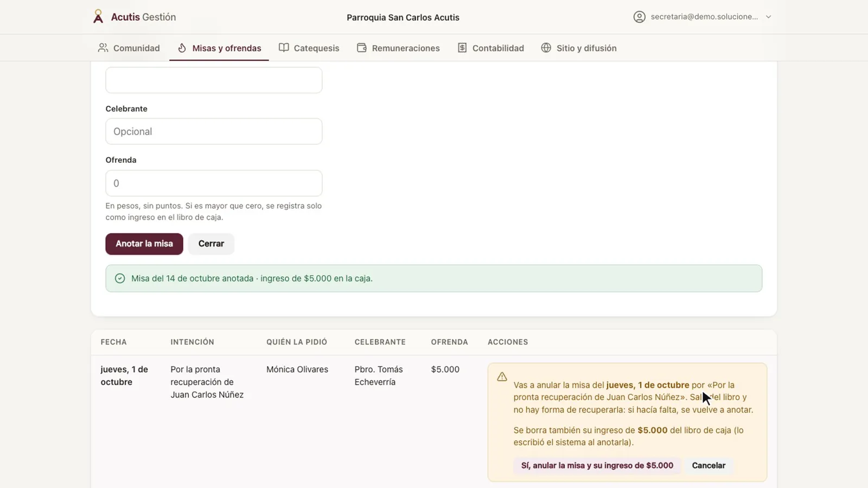
Task: Open the Remuneraciones tab
Action: coord(399,48)
